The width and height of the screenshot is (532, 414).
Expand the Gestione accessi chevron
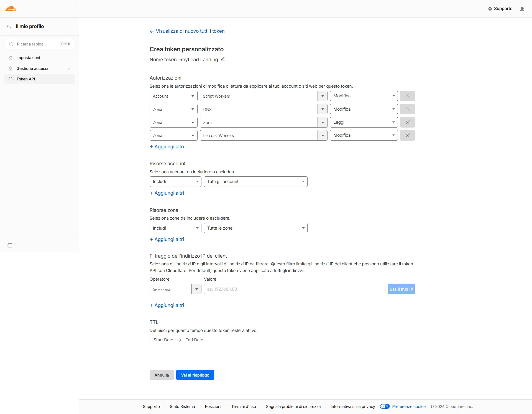tap(69, 68)
